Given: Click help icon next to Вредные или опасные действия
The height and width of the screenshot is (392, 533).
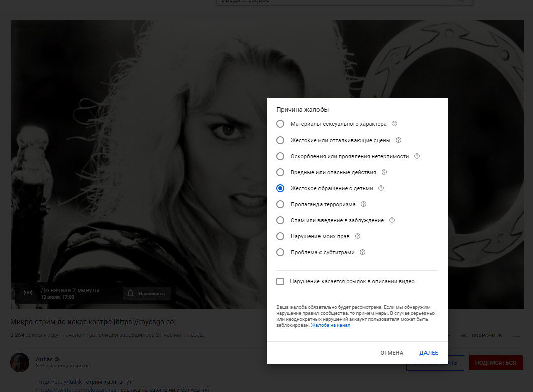Looking at the screenshot, I should point(384,172).
